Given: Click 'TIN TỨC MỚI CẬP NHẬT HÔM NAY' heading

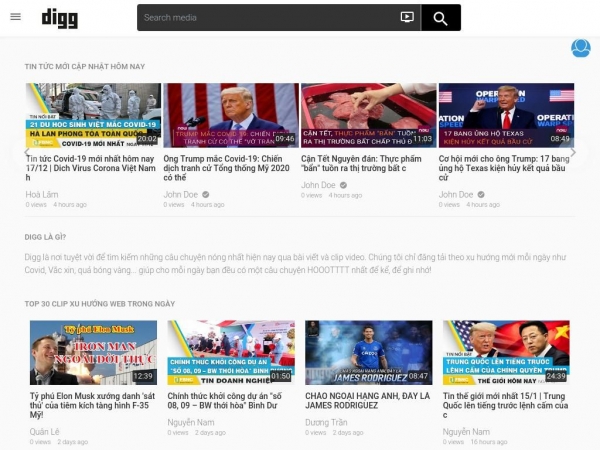Looking at the screenshot, I should coord(85,67).
